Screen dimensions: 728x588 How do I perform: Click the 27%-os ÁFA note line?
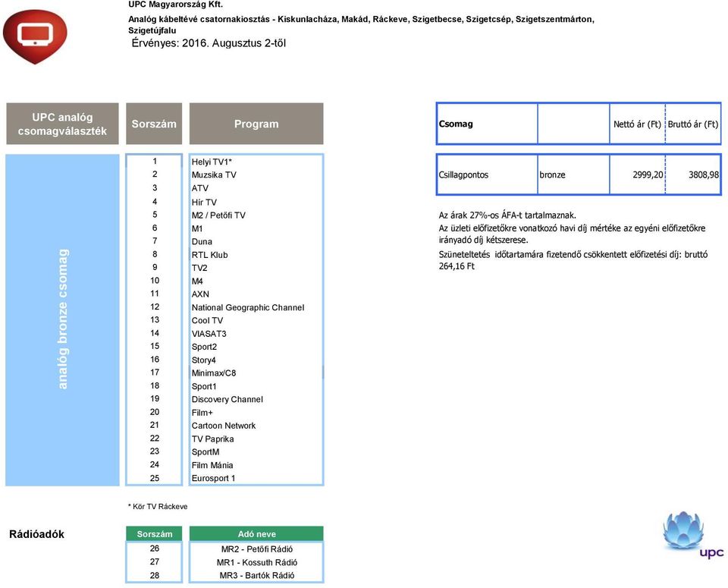[507, 215]
